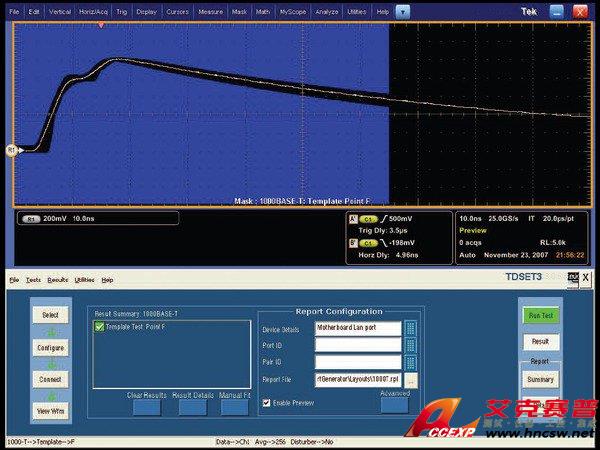The height and width of the screenshot is (450, 600).
Task: Disable the Enable Preview checkbox
Action: point(266,401)
